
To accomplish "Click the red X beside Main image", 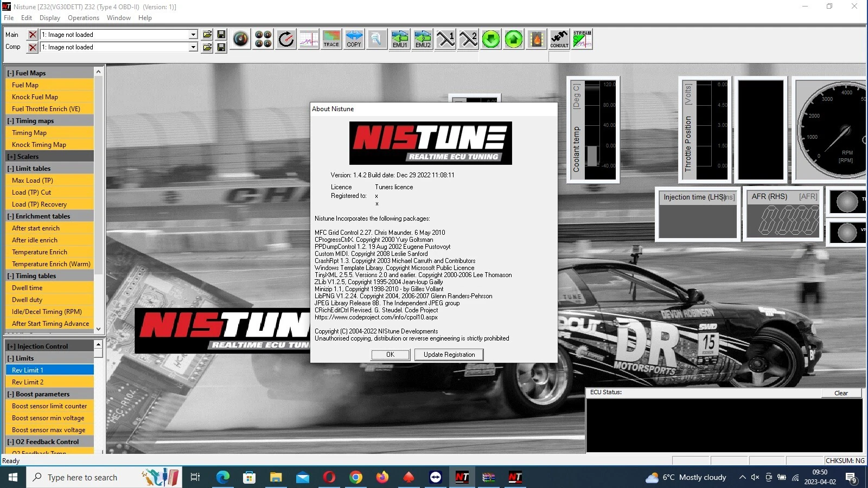I will [x=33, y=35].
